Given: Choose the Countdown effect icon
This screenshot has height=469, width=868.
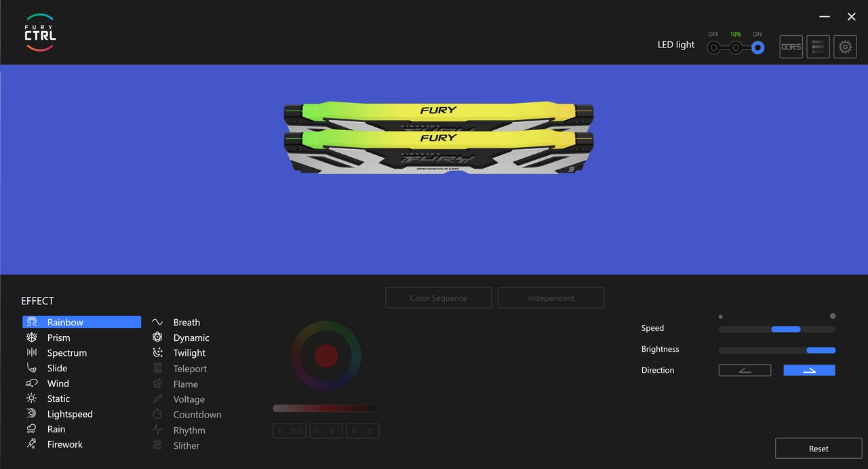Looking at the screenshot, I should tap(157, 415).
